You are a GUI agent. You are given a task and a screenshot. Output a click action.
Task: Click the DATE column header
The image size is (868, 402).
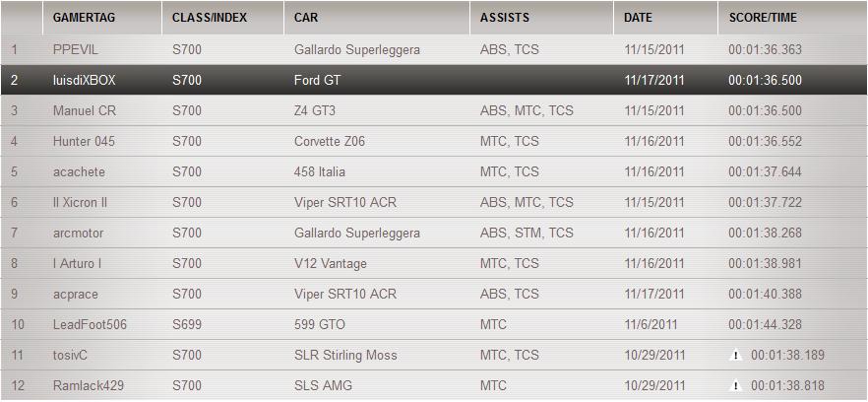pos(638,18)
